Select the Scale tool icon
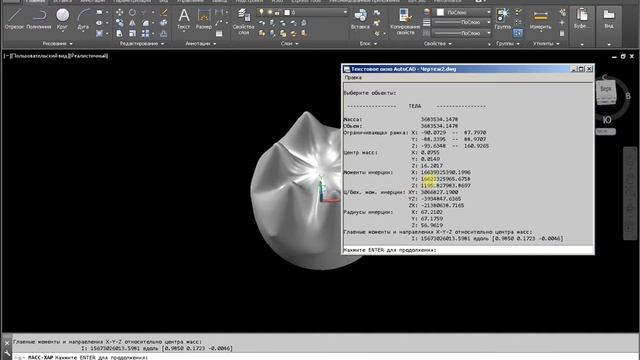 point(132,34)
